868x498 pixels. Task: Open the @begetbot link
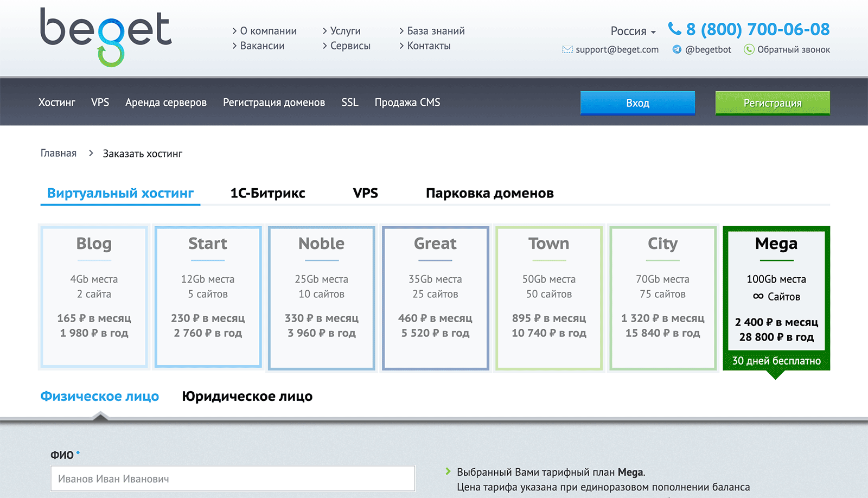pos(708,49)
